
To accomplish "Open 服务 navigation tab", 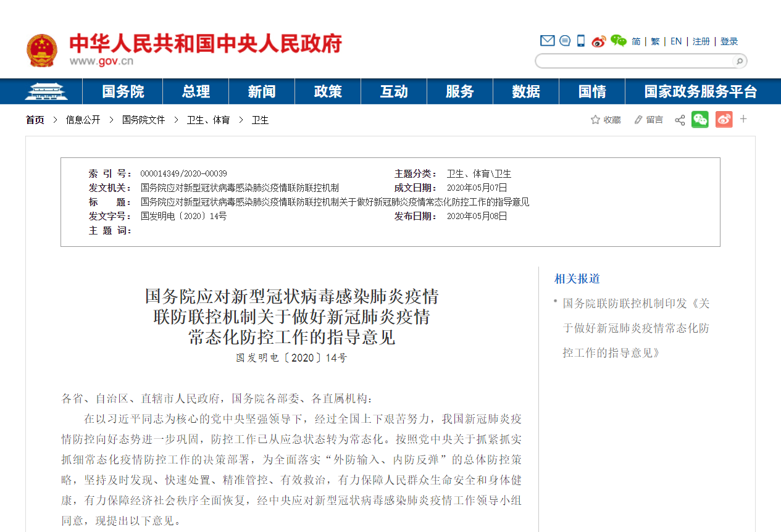I will click(x=460, y=92).
